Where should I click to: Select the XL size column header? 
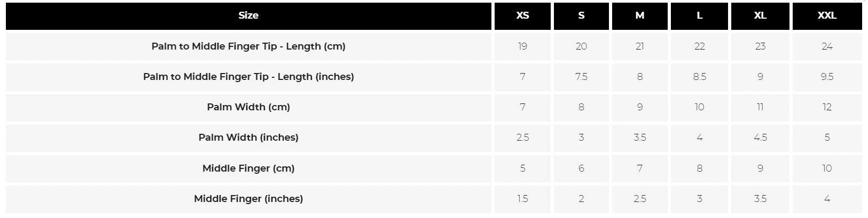[x=760, y=15]
